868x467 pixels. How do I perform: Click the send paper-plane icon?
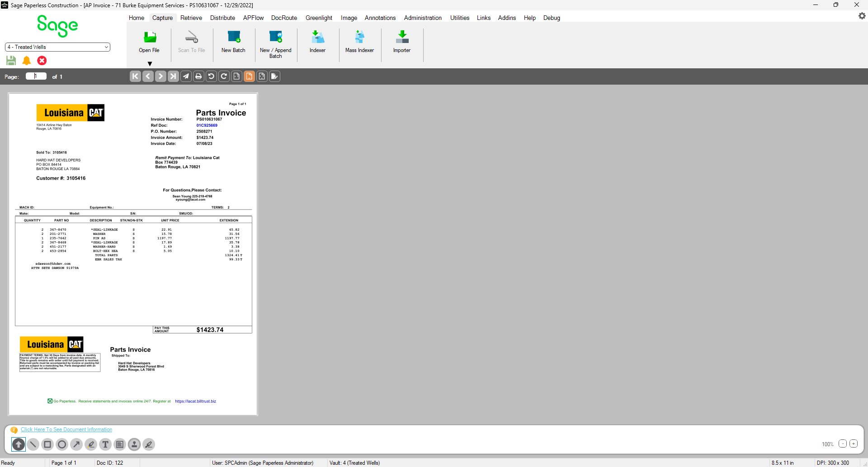pos(186,76)
